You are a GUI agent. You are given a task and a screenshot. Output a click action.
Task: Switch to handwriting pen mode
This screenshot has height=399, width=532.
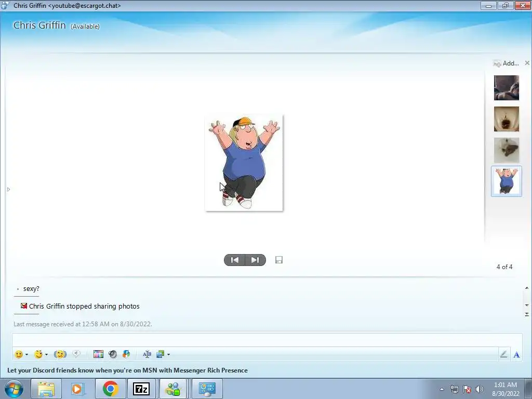click(x=504, y=354)
